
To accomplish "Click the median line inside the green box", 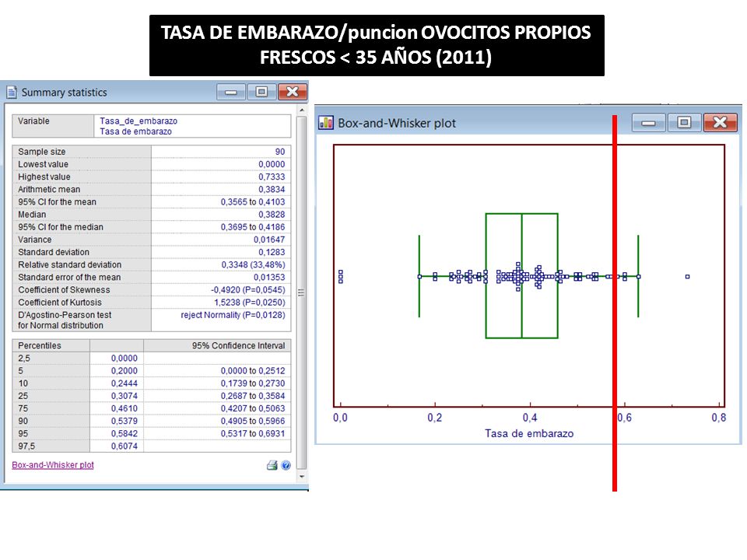I will pos(521,275).
